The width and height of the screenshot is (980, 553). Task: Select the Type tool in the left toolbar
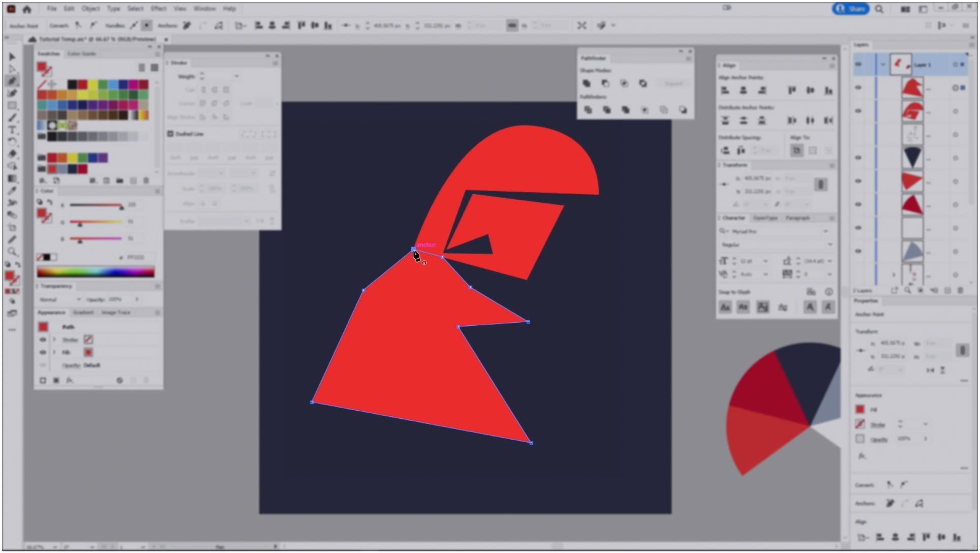(x=12, y=130)
